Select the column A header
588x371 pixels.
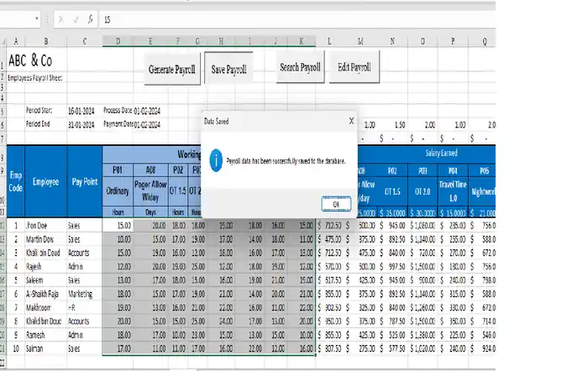point(16,41)
